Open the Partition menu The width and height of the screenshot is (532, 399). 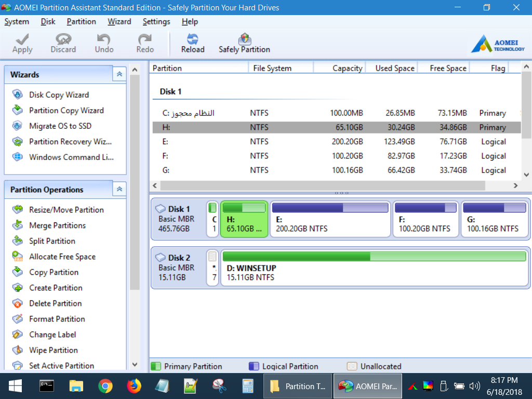tap(81, 22)
